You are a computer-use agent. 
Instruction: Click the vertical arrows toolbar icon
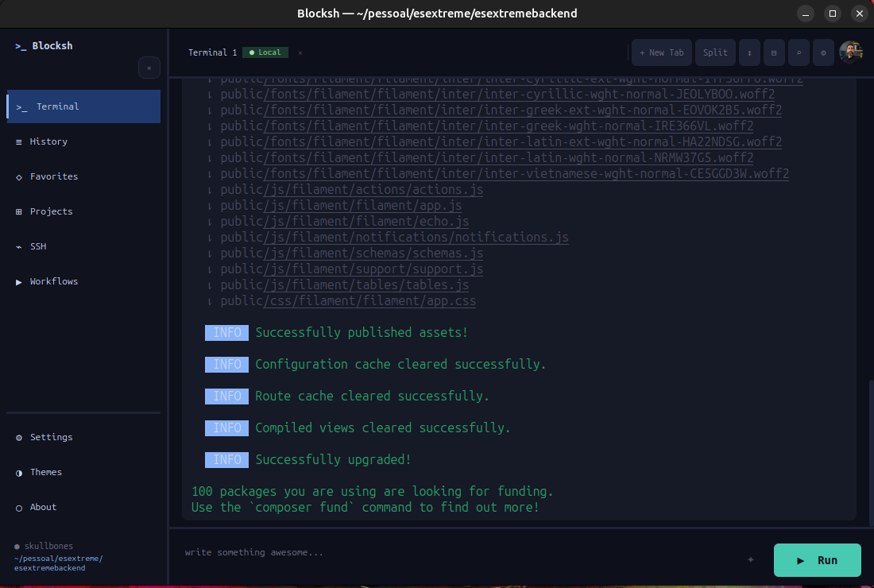pos(750,52)
